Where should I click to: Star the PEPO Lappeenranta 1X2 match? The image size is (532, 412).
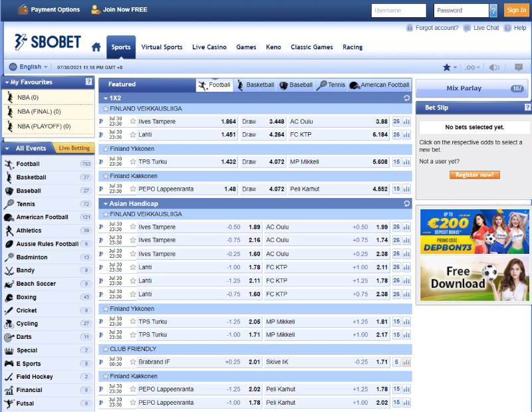point(133,189)
